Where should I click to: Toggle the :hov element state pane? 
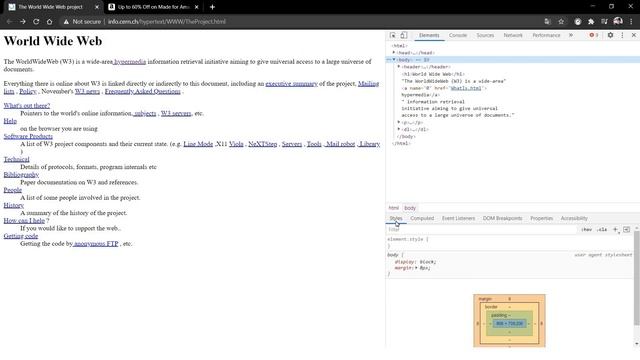click(x=586, y=229)
